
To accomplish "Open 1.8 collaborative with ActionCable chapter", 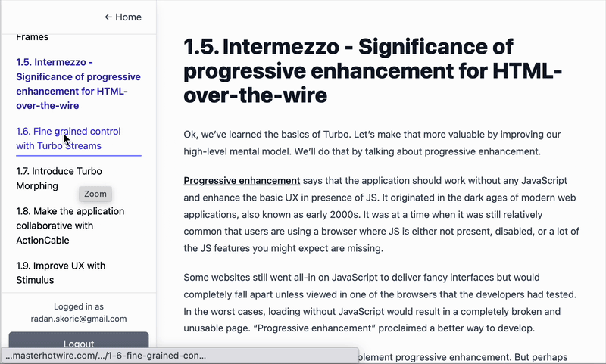I will click(x=70, y=226).
